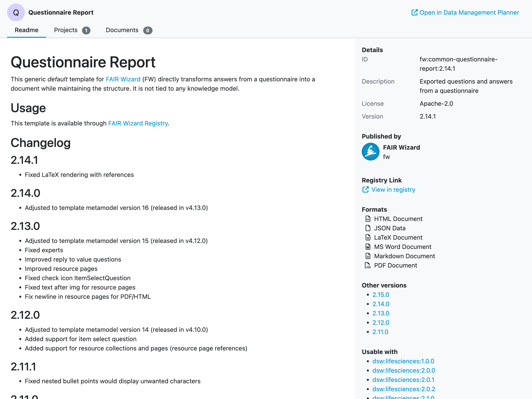Click the JSON Data format label
Image resolution: width=532 pixels, height=399 pixels.
pos(390,228)
